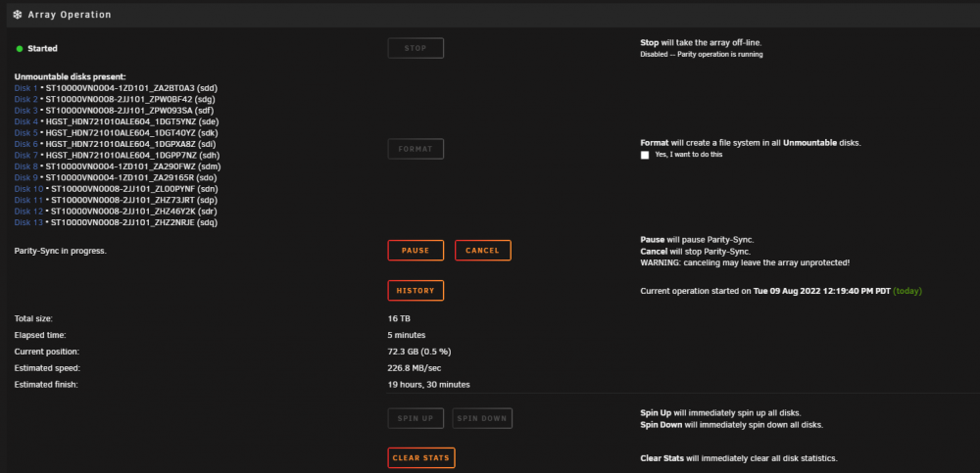980x473 pixels.
Task: Click 'Disabled -- Parity operation is running' note
Action: point(702,55)
